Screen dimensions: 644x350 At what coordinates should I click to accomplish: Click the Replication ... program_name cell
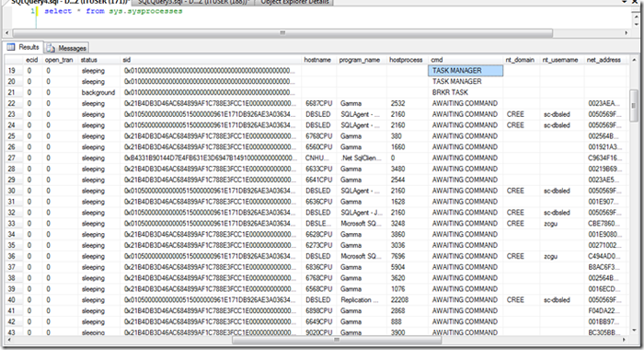tap(362, 300)
